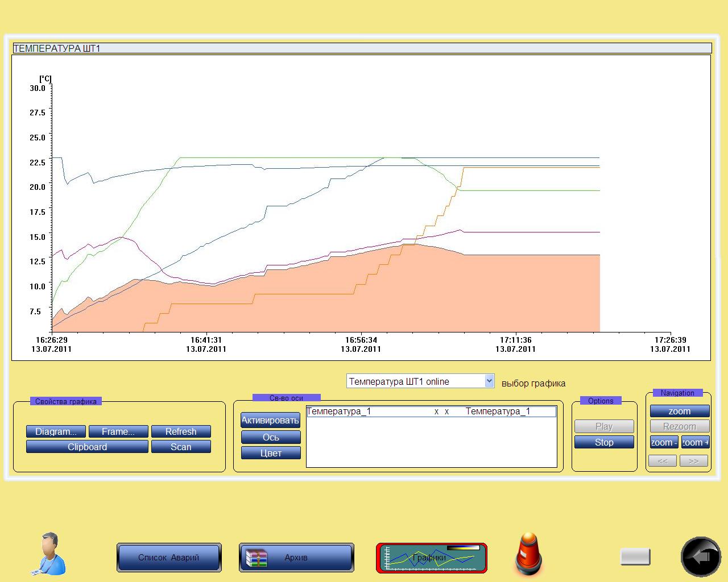Click the zoom plus button
728x582 pixels.
click(695, 442)
